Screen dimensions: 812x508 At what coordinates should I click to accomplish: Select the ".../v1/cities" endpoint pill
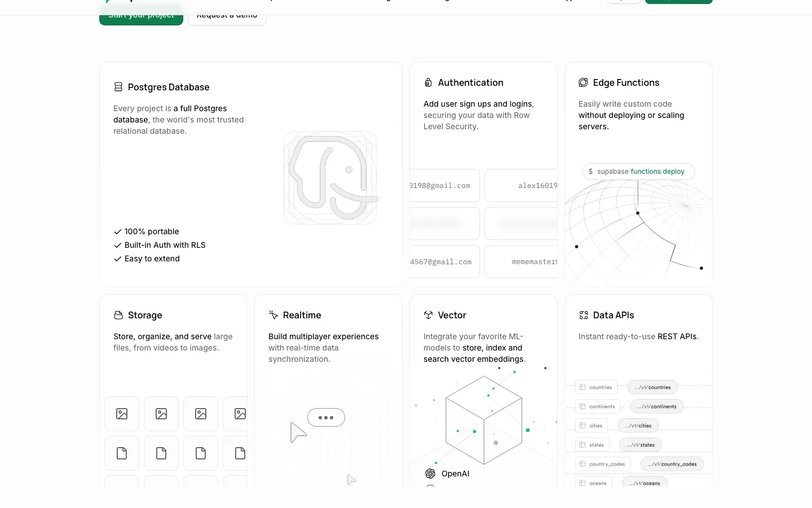coord(638,426)
